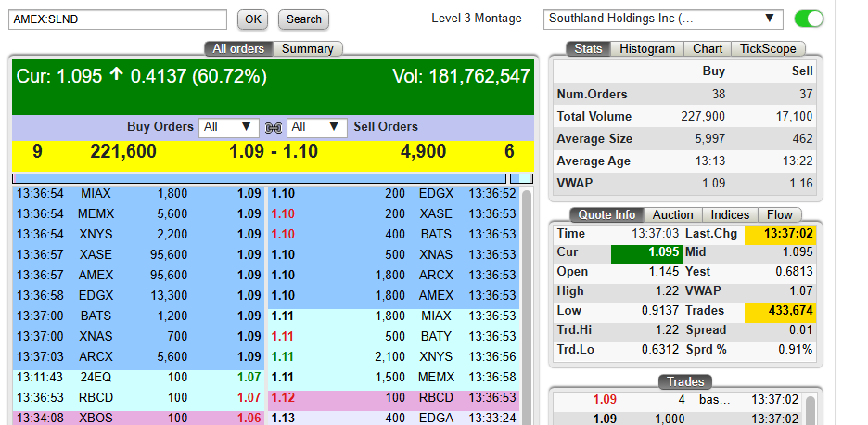Click the ARCX 5,600 buy order row
868x425 pixels.
click(137, 357)
